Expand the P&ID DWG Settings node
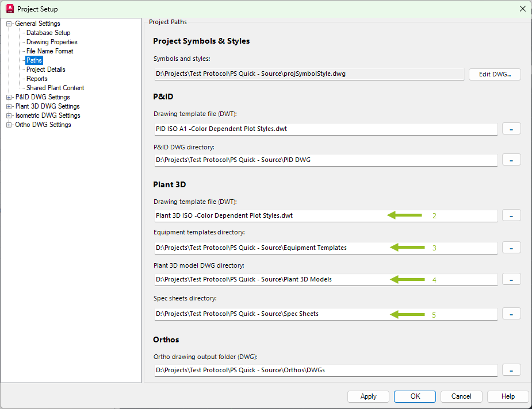This screenshot has height=409, width=532. click(9, 97)
